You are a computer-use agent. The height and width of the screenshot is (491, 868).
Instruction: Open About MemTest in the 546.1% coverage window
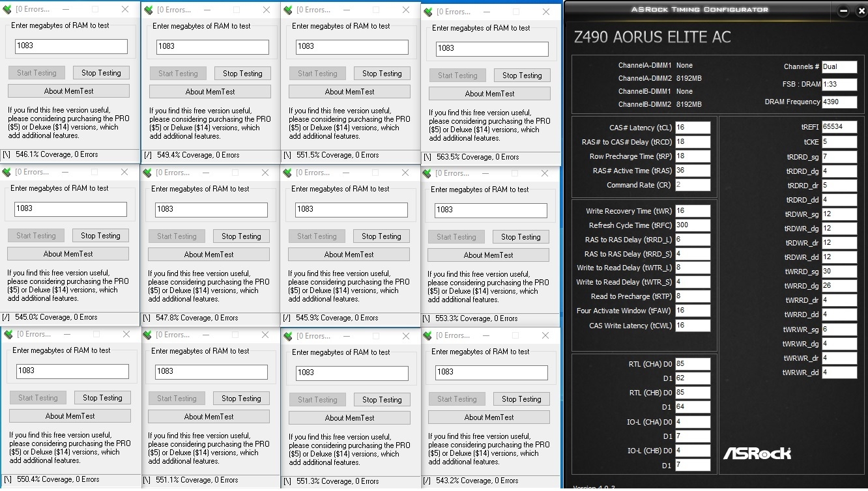tap(68, 91)
